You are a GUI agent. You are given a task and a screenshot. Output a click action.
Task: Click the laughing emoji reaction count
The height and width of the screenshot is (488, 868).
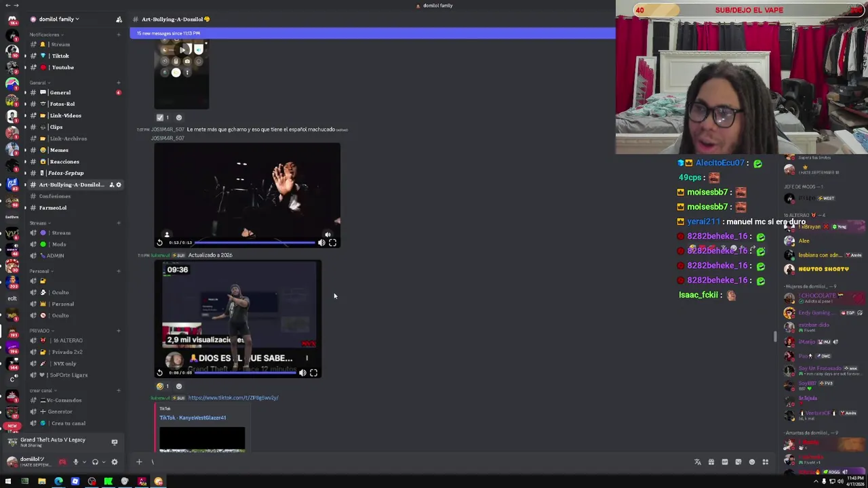[x=163, y=386]
